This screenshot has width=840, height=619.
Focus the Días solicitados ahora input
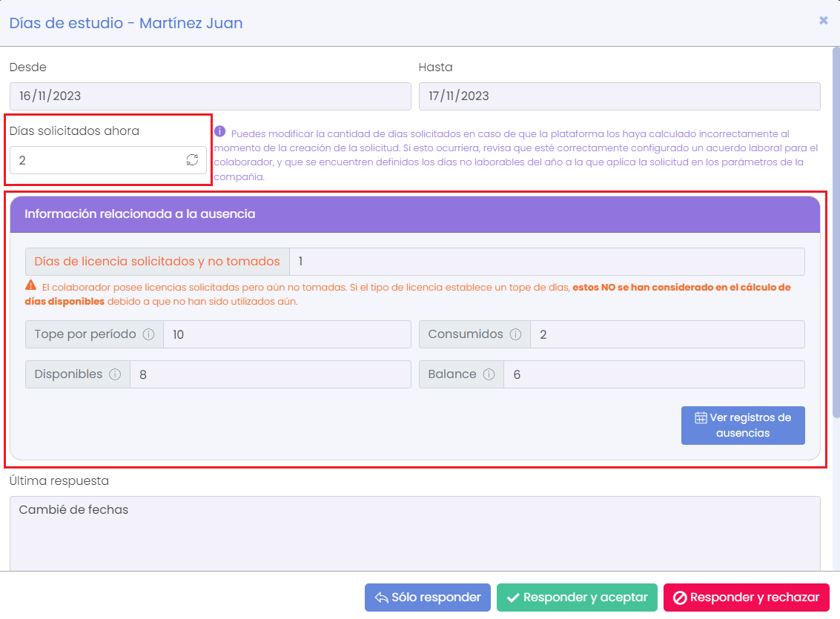point(96,160)
